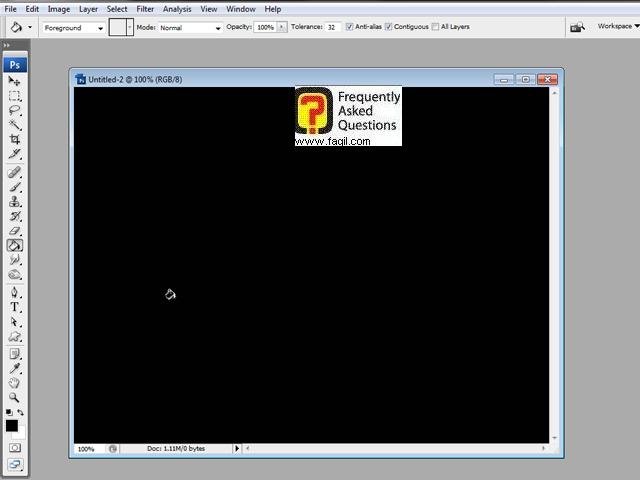
Task: Open the Foreground fill source dropdown
Action: pos(74,28)
